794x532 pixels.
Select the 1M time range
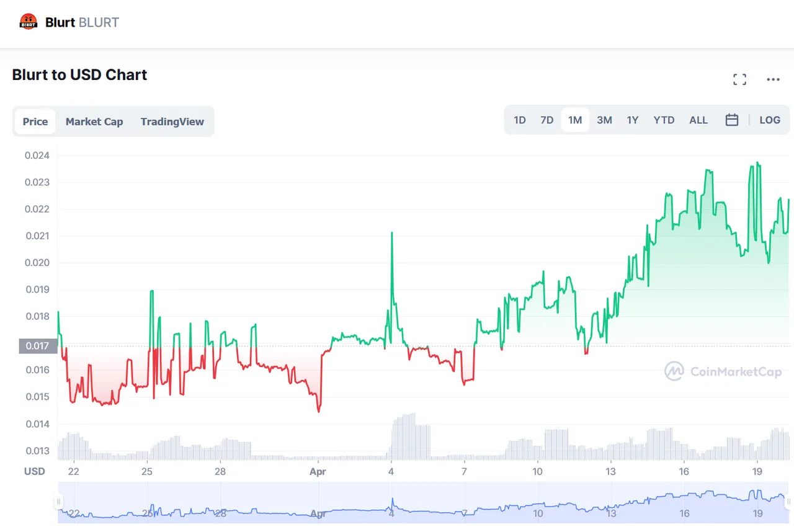(x=575, y=120)
